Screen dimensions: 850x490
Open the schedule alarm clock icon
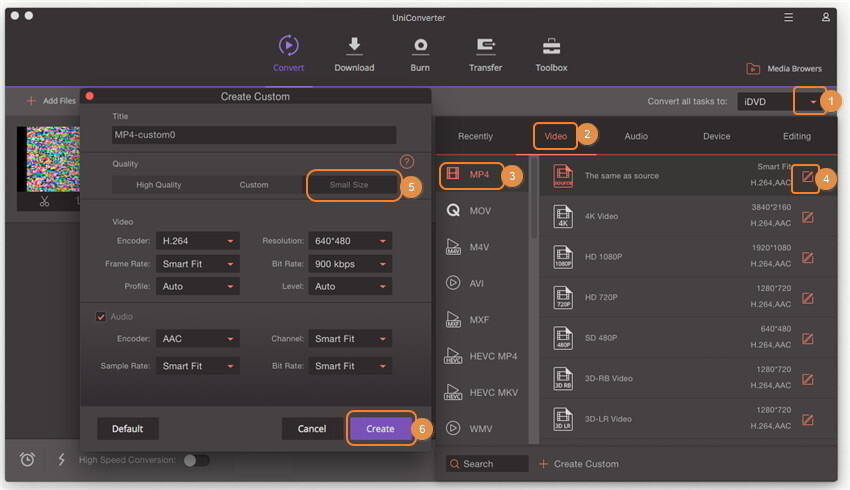point(27,460)
